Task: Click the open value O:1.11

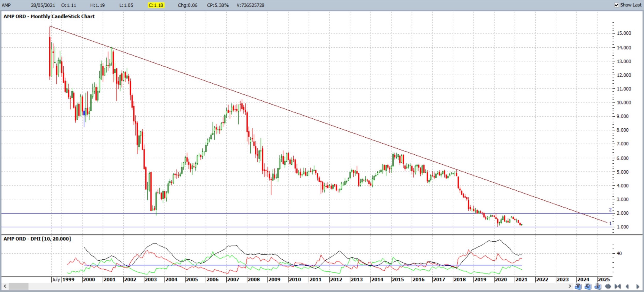Action: tap(69, 5)
